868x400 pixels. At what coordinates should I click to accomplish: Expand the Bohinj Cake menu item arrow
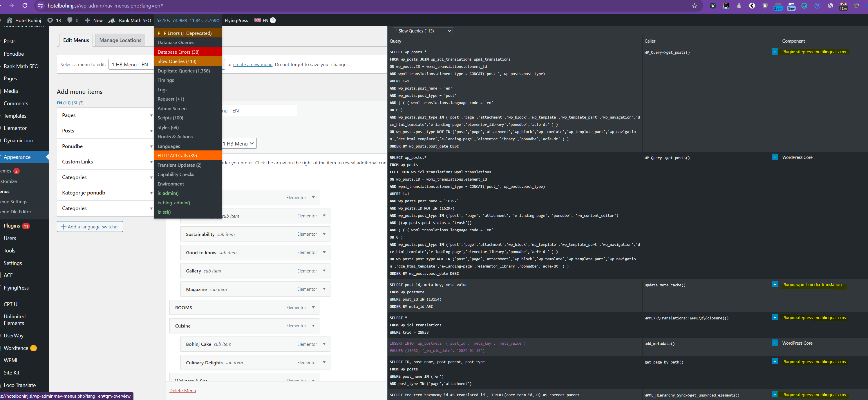coord(324,344)
